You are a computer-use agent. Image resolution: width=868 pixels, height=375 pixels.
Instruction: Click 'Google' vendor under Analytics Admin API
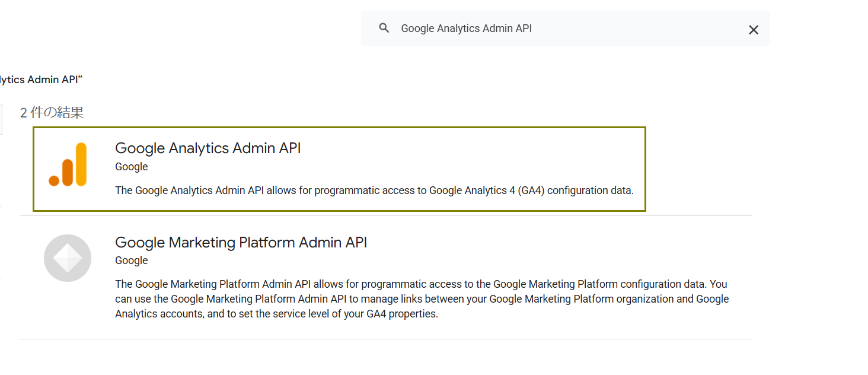[x=131, y=167]
